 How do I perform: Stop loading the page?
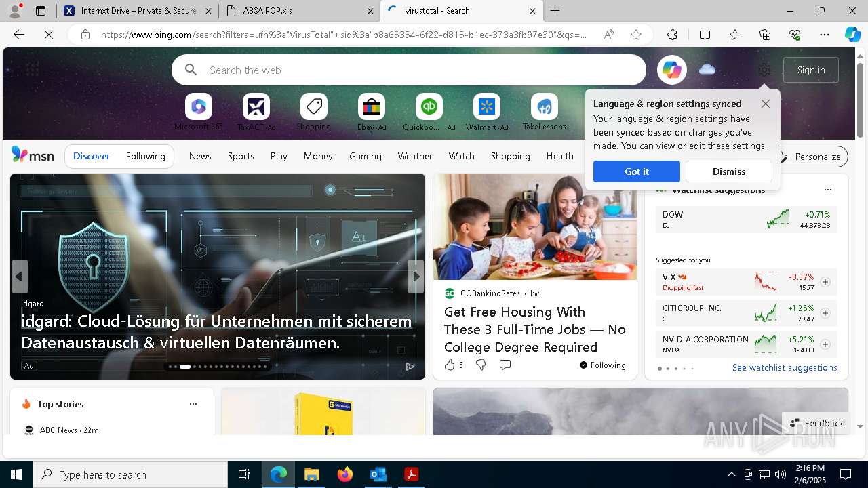coord(49,35)
